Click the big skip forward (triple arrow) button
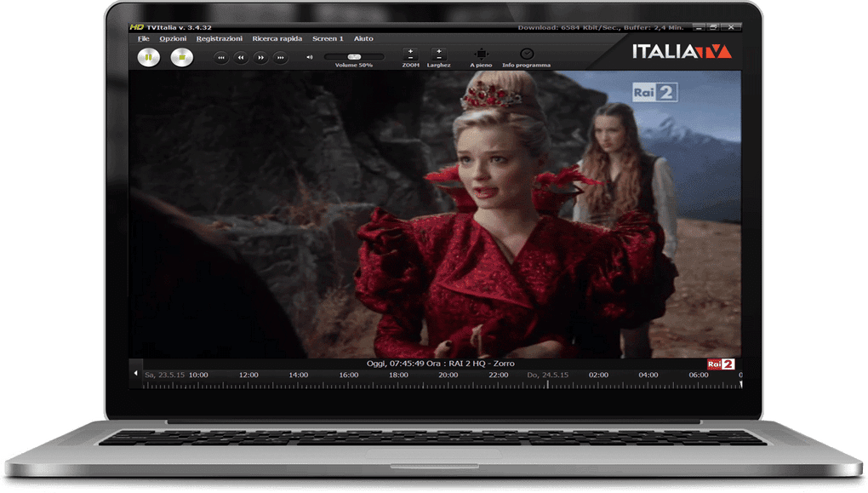 pyautogui.click(x=281, y=58)
